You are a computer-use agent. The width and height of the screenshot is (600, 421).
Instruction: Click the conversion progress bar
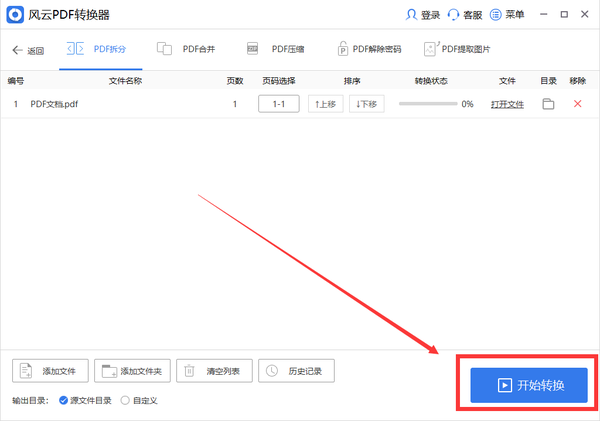(x=426, y=104)
